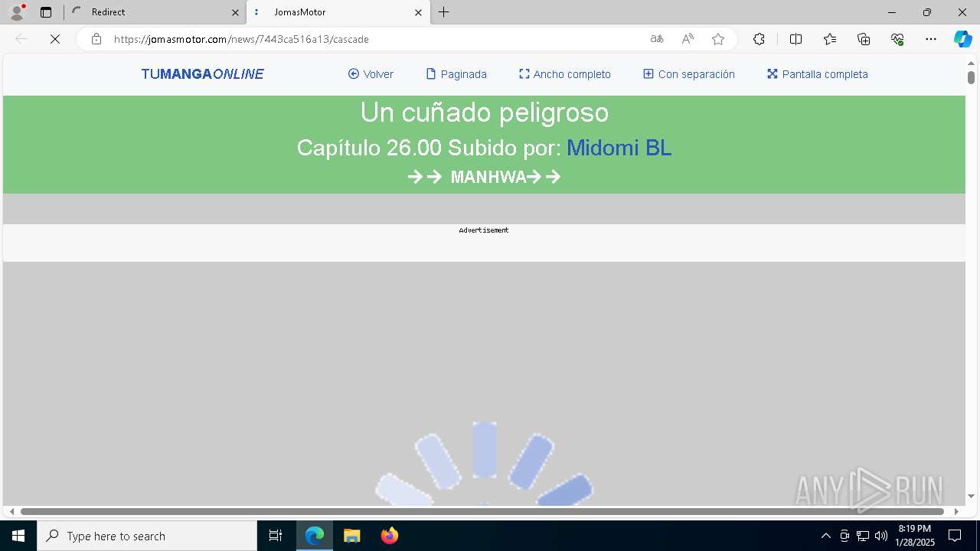The image size is (980, 551).
Task: Click the page scroll down arrow
Action: click(x=971, y=497)
